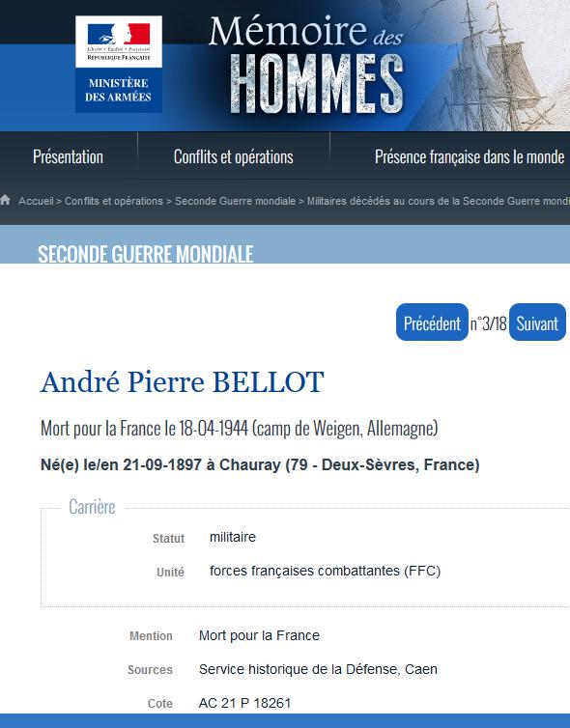The height and width of the screenshot is (728, 570).
Task: Open Militaires décédés breadcrumb link
Action: [x=438, y=201]
